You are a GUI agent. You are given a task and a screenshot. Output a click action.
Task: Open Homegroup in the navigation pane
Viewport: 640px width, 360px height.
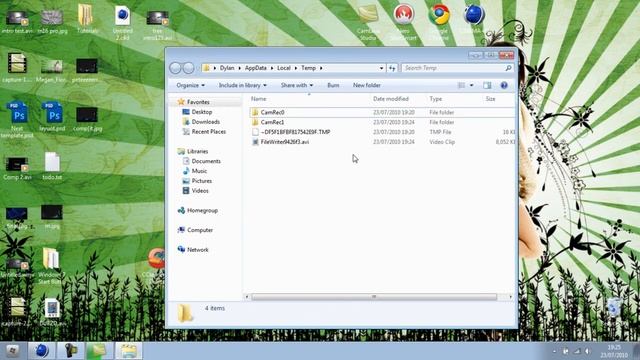pyautogui.click(x=202, y=211)
